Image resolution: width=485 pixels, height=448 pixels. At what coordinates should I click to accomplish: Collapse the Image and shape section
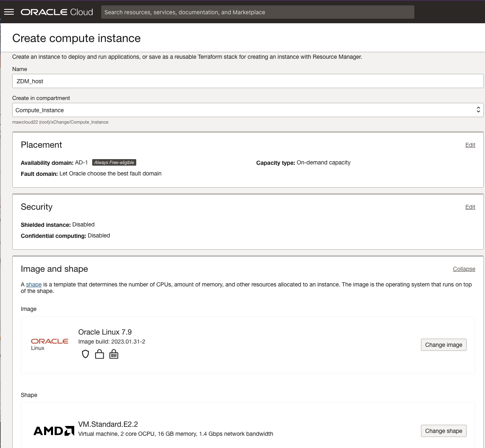(x=464, y=269)
